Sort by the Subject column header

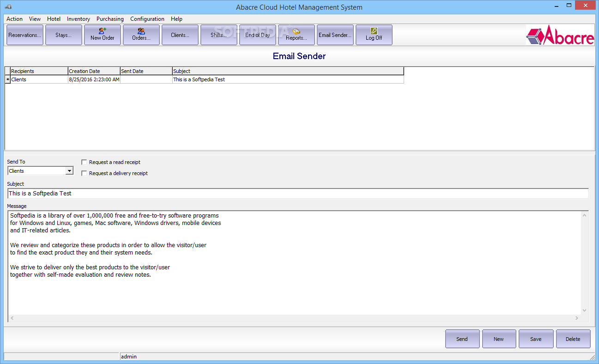[x=288, y=71]
